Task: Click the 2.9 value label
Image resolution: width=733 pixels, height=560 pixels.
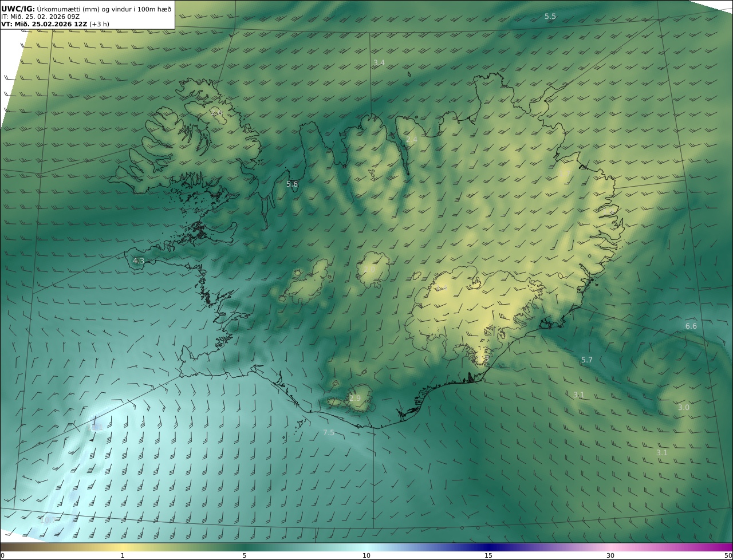Action: [x=355, y=399]
